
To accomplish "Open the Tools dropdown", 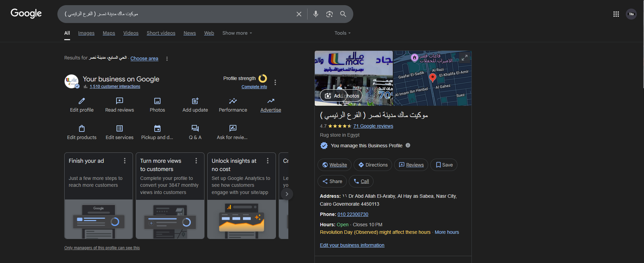I will pos(342,33).
